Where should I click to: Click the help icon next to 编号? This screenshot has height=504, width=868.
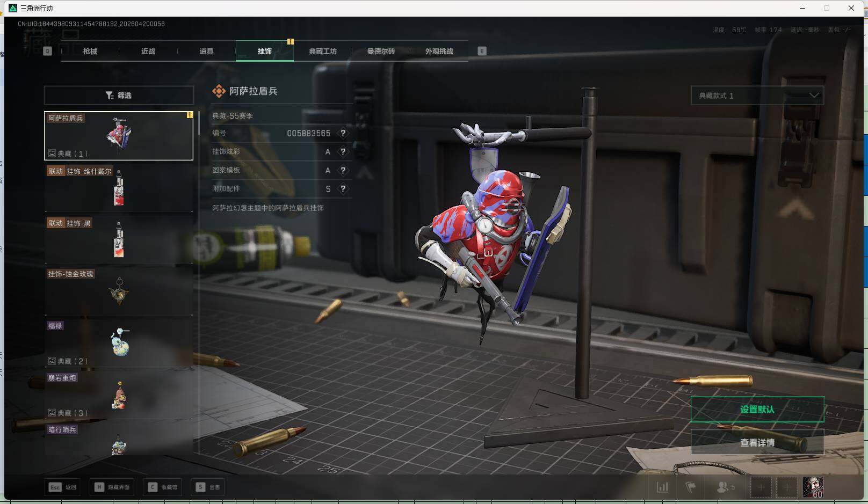click(x=343, y=133)
